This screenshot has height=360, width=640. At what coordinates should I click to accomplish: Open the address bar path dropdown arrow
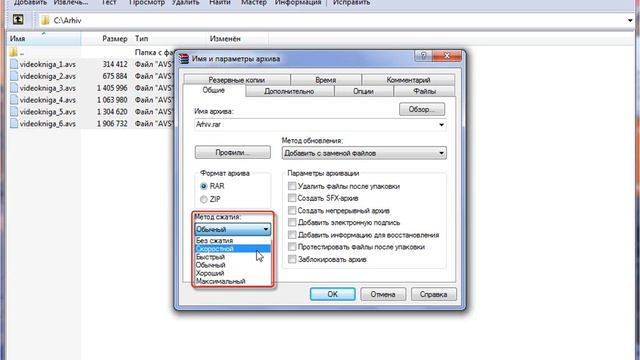630,20
